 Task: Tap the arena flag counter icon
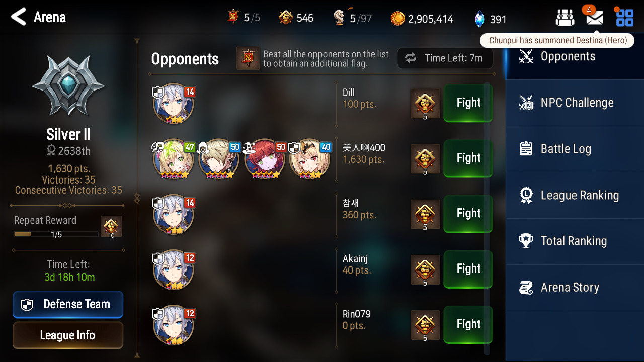click(233, 17)
